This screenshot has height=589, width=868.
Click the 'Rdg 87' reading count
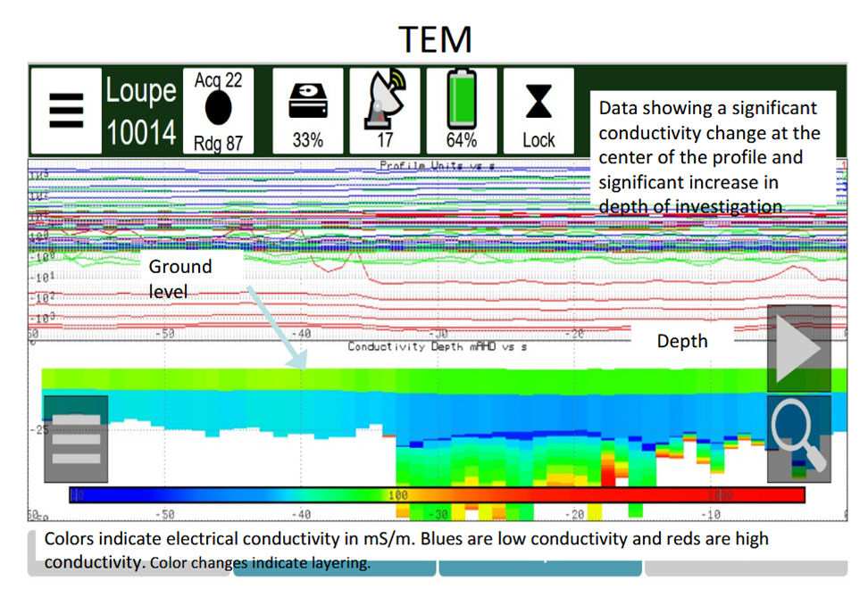point(218,144)
